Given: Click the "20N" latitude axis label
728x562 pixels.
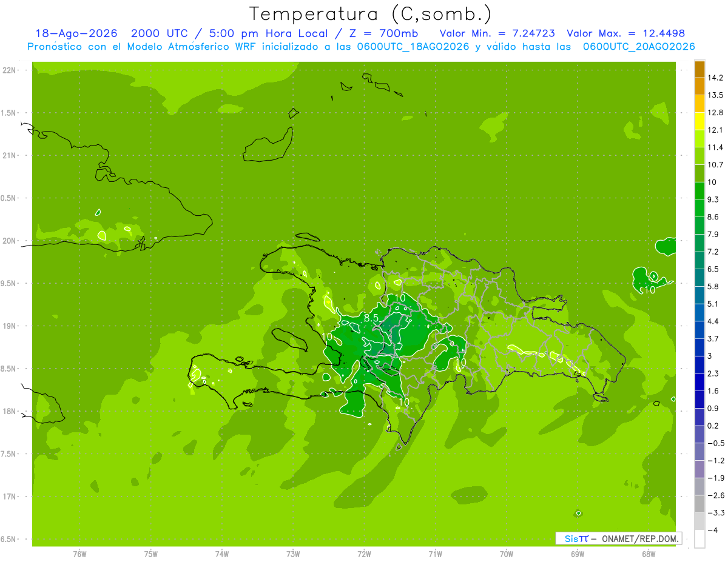Looking at the screenshot, I should pos(10,241).
